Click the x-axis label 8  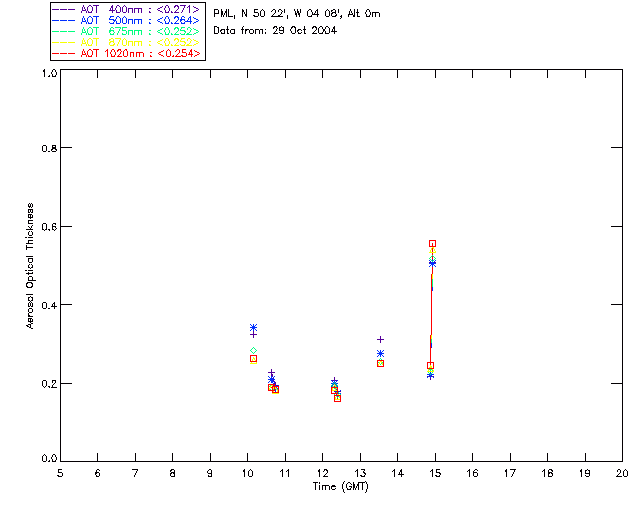click(173, 473)
